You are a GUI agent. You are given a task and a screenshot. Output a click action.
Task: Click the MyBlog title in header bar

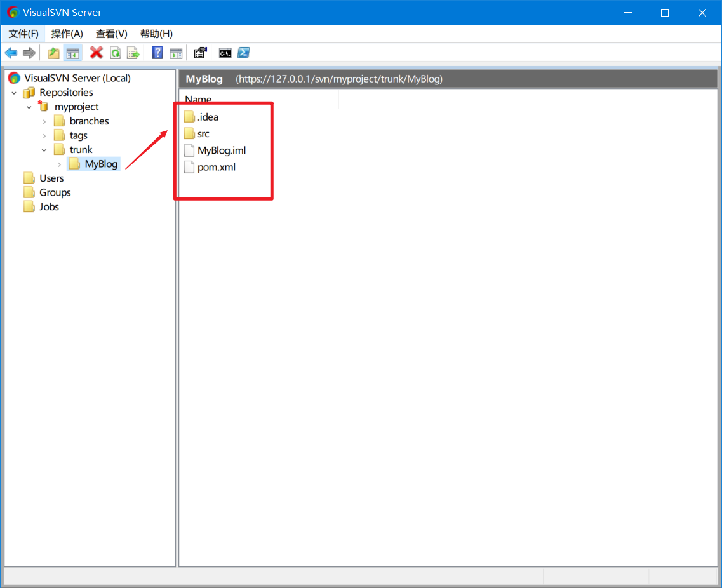[204, 79]
